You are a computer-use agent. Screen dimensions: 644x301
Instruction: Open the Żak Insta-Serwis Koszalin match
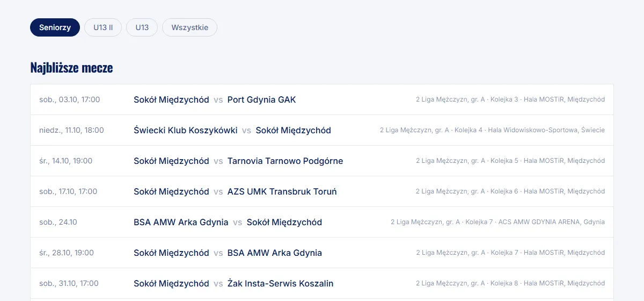tap(322, 283)
